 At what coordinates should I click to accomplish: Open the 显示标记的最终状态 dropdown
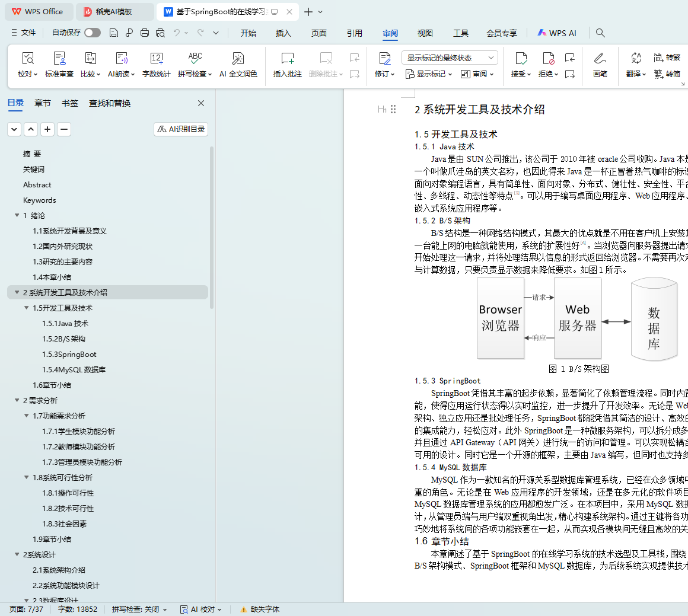450,58
